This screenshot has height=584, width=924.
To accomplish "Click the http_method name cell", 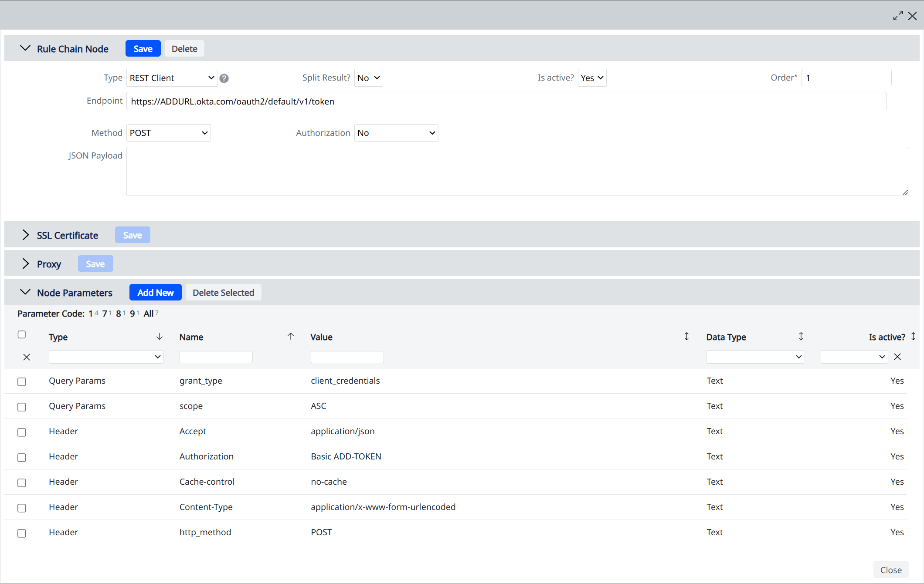I will (x=205, y=532).
